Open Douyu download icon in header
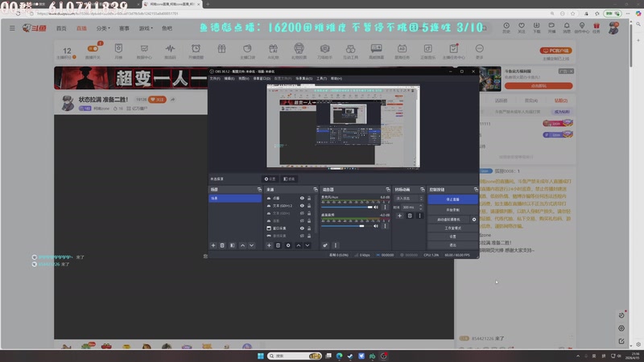This screenshot has width=644, height=362. (x=536, y=27)
